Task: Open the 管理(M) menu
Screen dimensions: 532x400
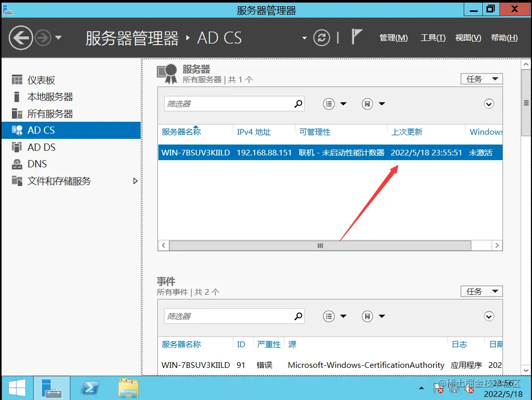Action: point(394,38)
